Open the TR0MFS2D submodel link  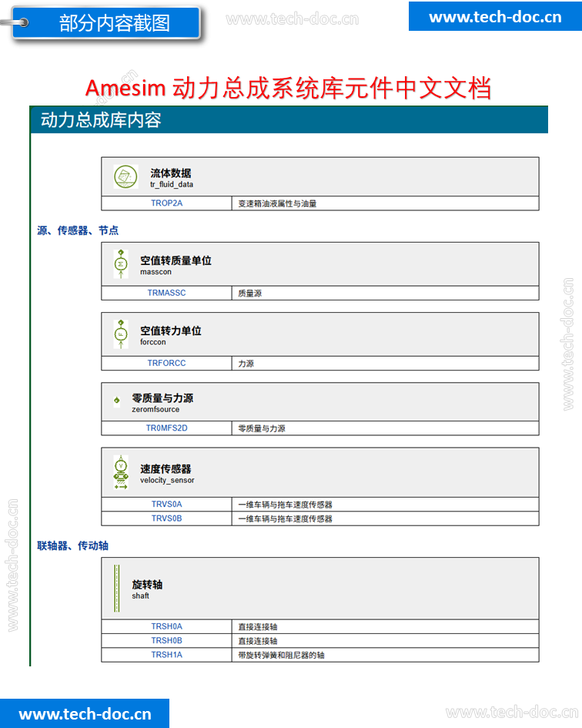pyautogui.click(x=166, y=428)
